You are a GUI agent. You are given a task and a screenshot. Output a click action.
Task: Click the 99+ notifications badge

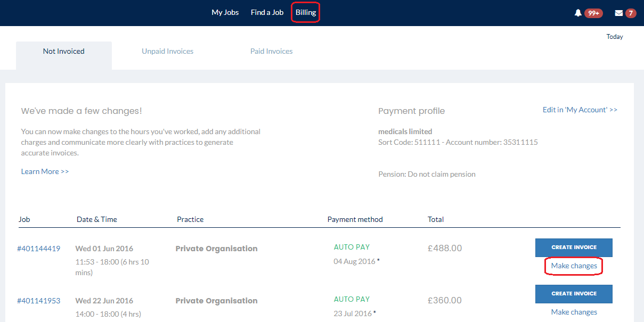[x=593, y=13]
